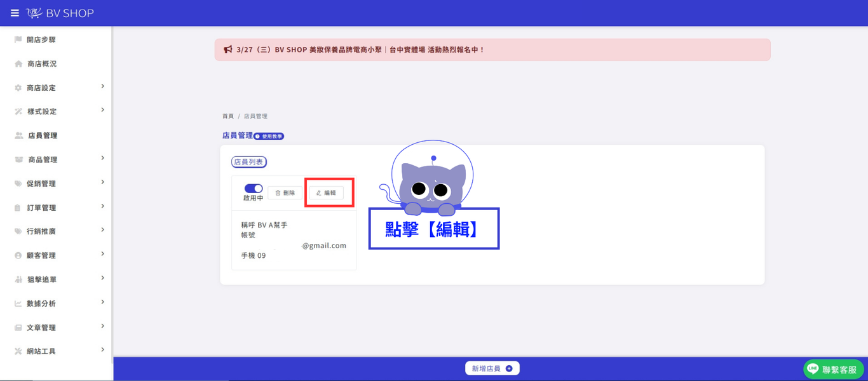Viewport: 868px width, 381px height.
Task: Click the binoculars icon beside 狙擊追單
Action: point(18,279)
